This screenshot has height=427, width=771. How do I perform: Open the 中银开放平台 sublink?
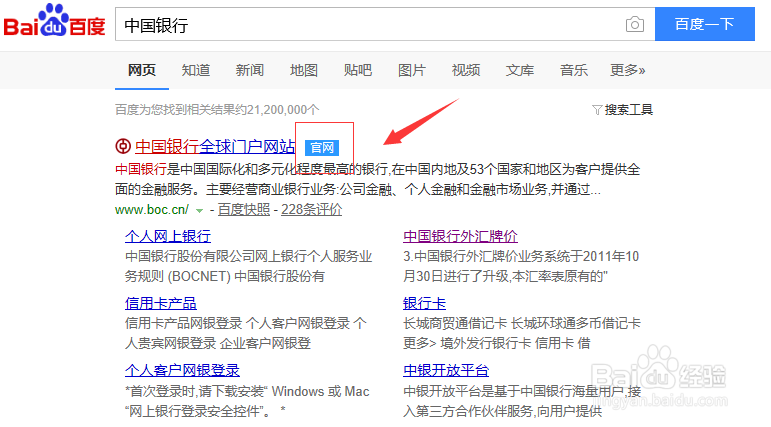(446, 370)
